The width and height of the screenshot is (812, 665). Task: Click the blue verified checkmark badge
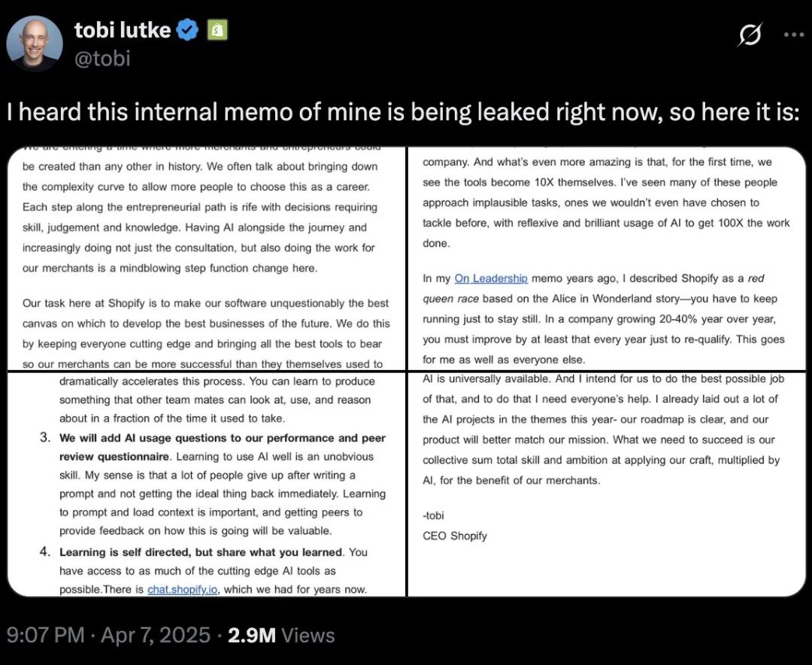point(187,30)
